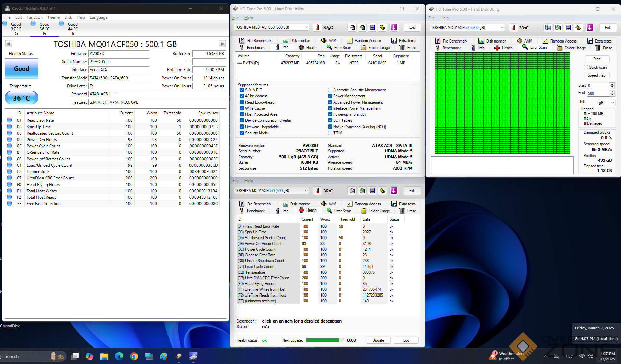621x364 pixels.
Task: Enable the Quick scan checkbox
Action: coord(586,67)
